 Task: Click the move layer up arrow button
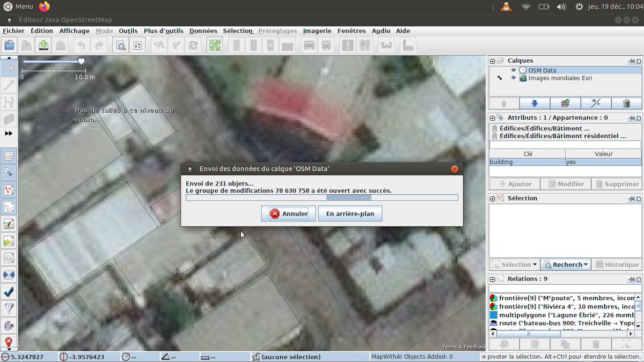click(503, 104)
